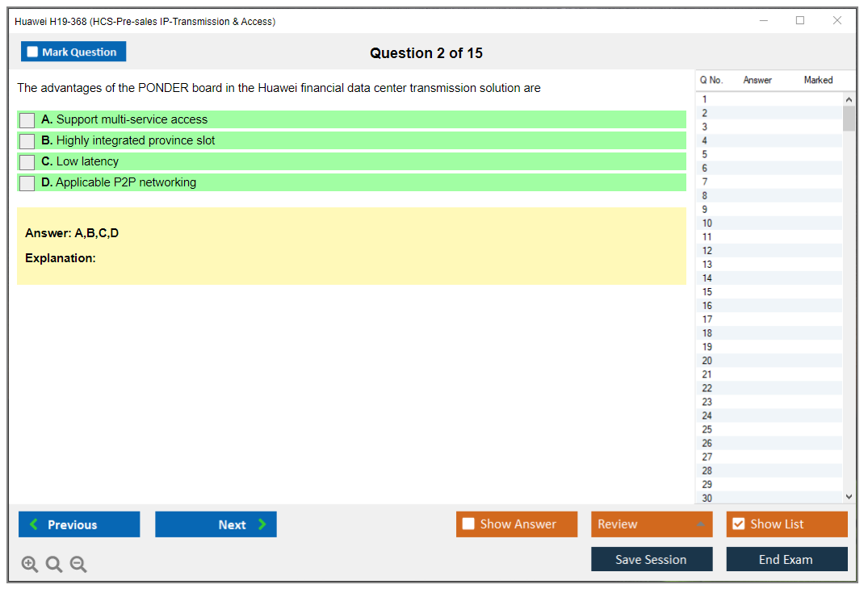Click the End Exam button
Image resolution: width=868 pixels, height=593 pixels.
point(786,559)
